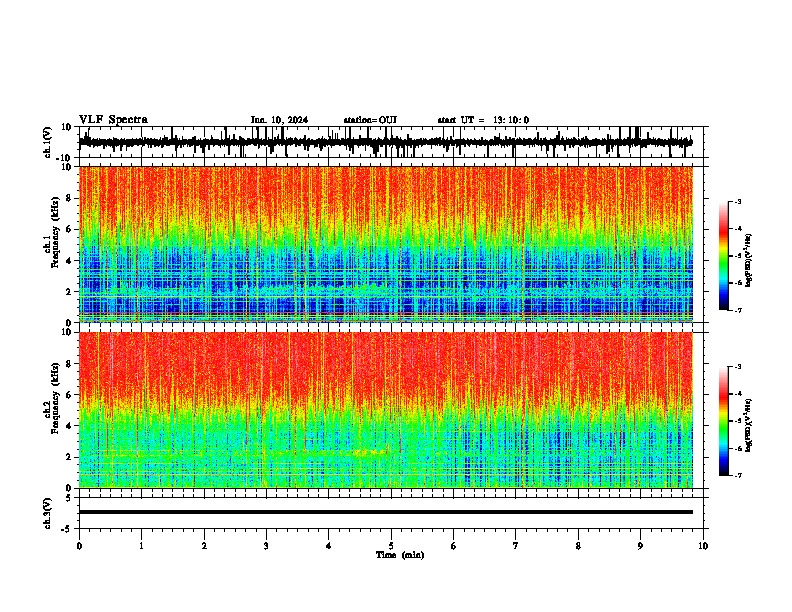Viewport: 792px width, 612px height.
Task: Click the time axis tick "6"
Action: 453,546
